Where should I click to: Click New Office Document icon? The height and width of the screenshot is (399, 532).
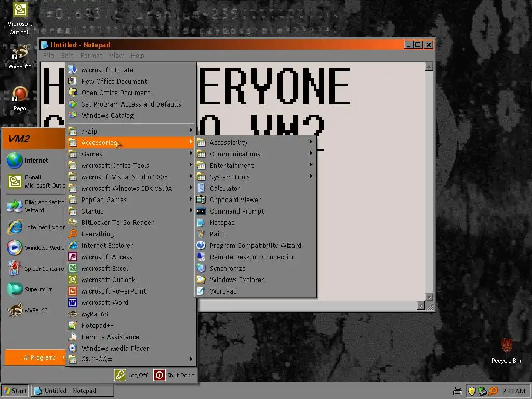73,81
